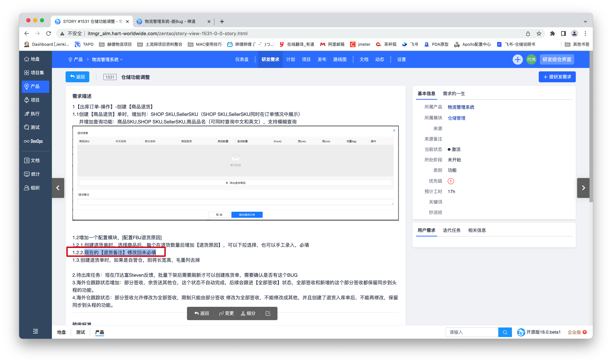Viewport: 612px width, 364px height.
Task: Click the search magnifier button
Action: (x=505, y=332)
